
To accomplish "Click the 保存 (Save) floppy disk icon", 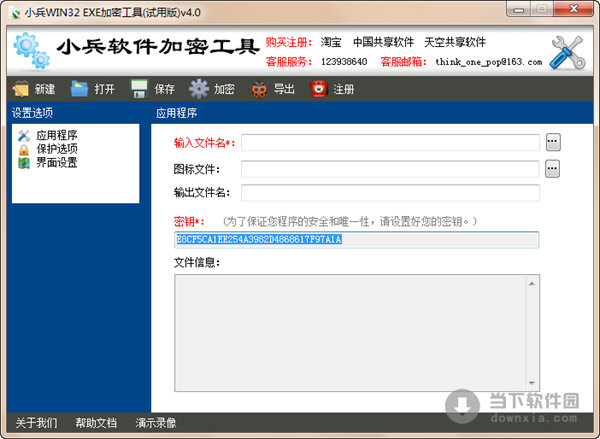I will (139, 89).
